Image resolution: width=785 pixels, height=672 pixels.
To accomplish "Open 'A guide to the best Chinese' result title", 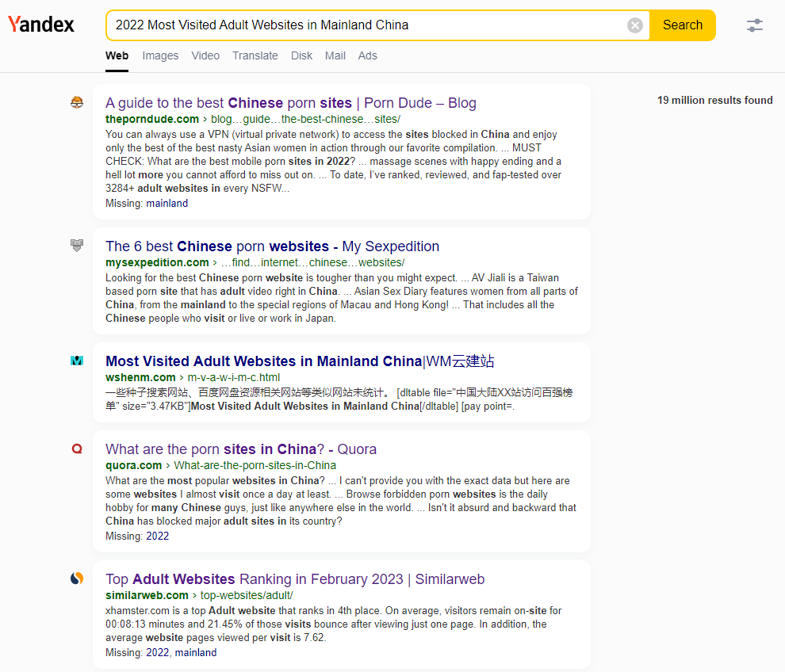I will (x=291, y=102).
